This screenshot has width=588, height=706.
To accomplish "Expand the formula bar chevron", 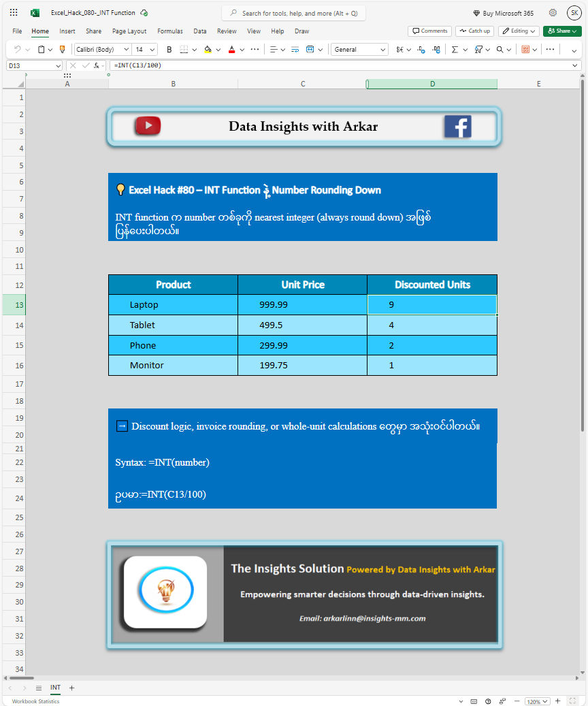I will 576,65.
